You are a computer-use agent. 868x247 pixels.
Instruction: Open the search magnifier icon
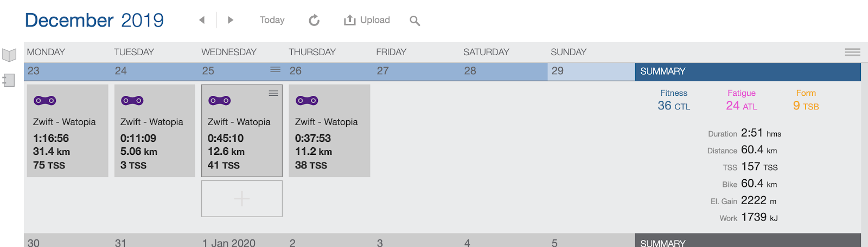click(x=415, y=21)
